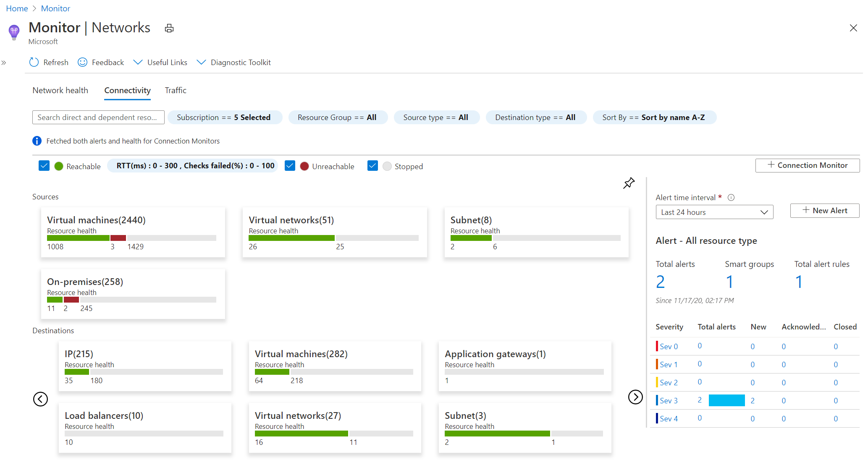Disable the Unreachable filter checkbox

289,166
